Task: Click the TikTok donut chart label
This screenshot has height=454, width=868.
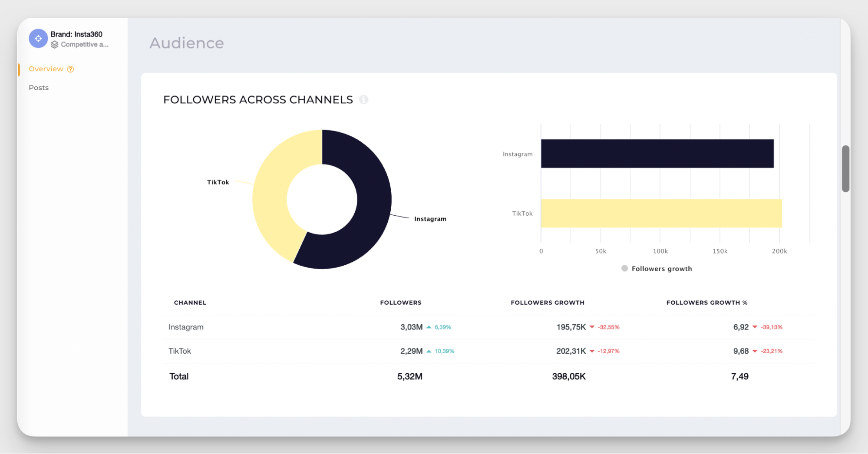Action: [x=218, y=182]
